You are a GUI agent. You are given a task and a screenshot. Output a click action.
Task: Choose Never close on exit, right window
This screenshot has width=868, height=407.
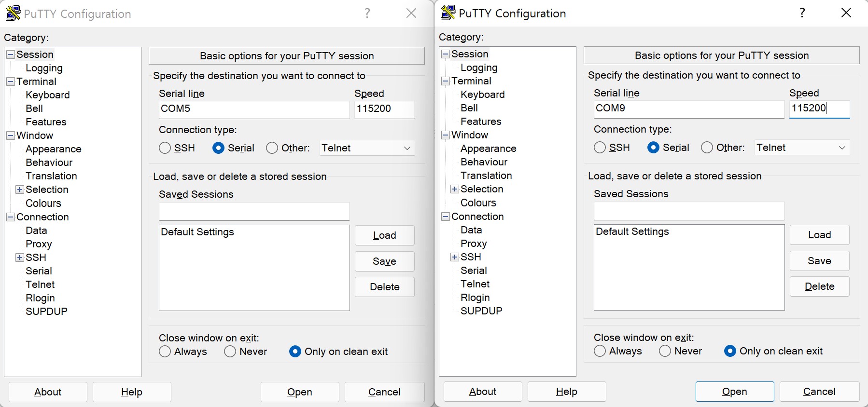[665, 351]
